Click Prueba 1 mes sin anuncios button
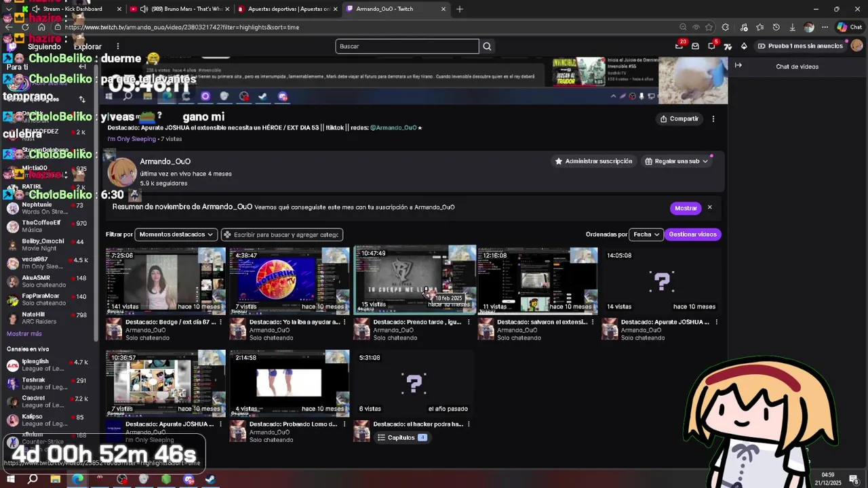868x488 pixels. point(800,46)
